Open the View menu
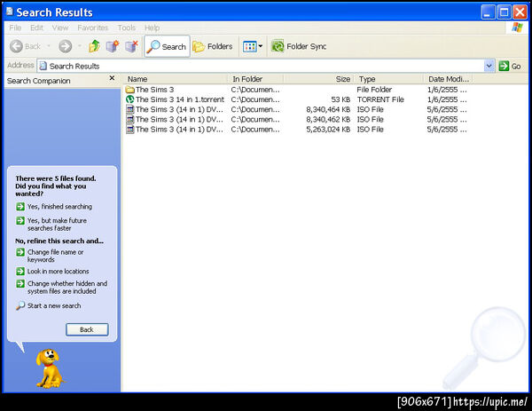 [x=60, y=28]
